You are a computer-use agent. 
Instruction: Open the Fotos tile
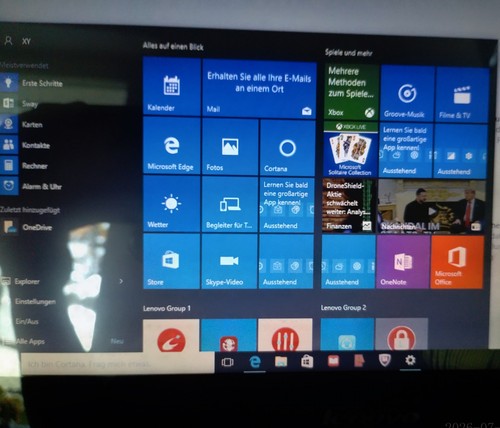click(230, 147)
